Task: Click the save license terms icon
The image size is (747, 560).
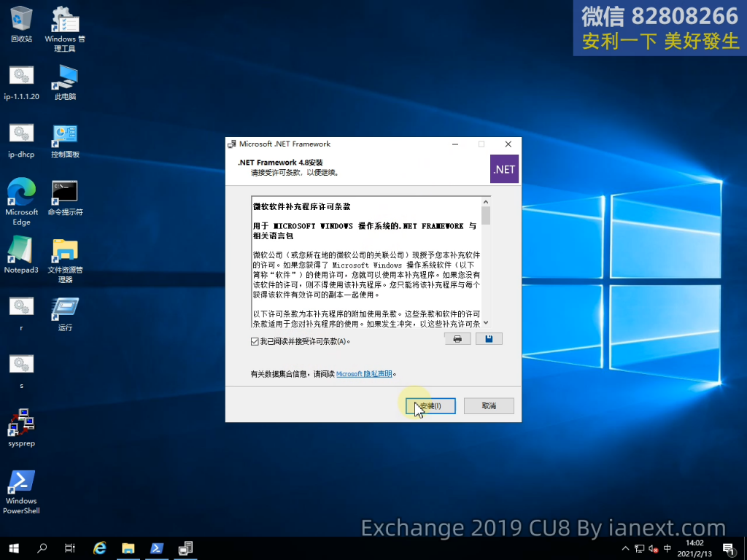Action: (x=489, y=339)
